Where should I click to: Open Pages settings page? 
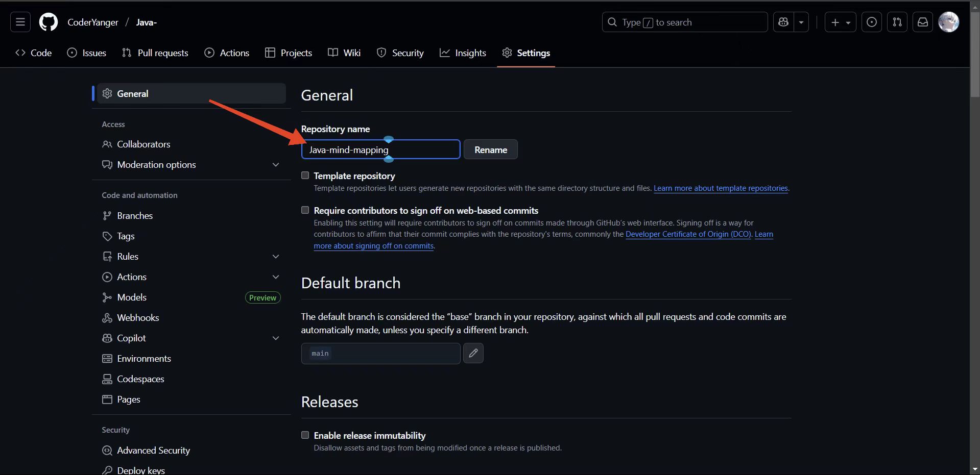click(x=192, y=399)
